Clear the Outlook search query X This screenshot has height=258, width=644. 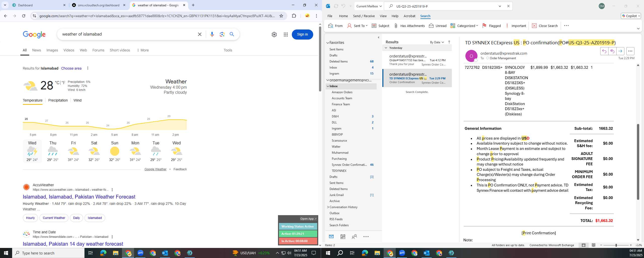(x=508, y=6)
